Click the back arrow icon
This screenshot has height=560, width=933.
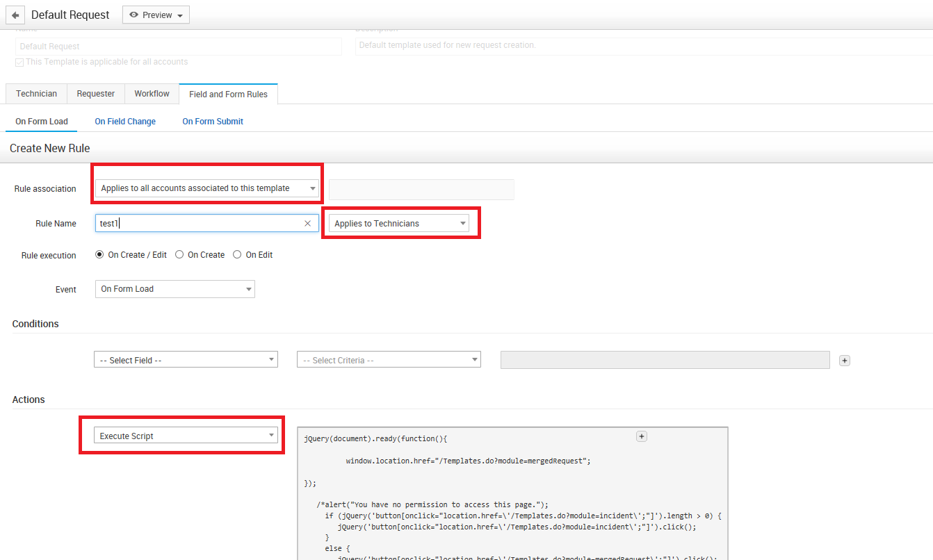tap(15, 15)
